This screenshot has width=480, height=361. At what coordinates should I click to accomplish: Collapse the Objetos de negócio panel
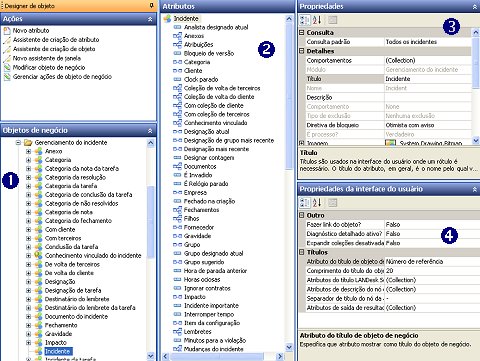(150, 131)
